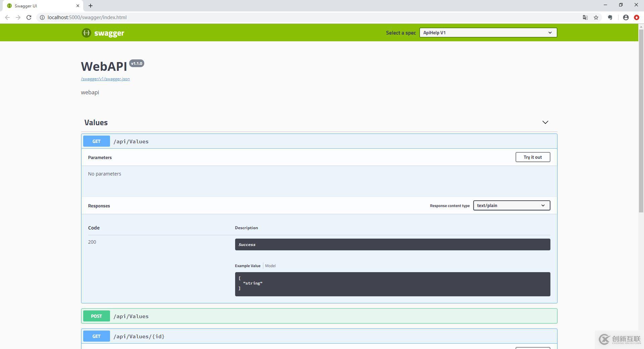
Task: Collapse the Values section with the chevron
Action: pyautogui.click(x=545, y=122)
